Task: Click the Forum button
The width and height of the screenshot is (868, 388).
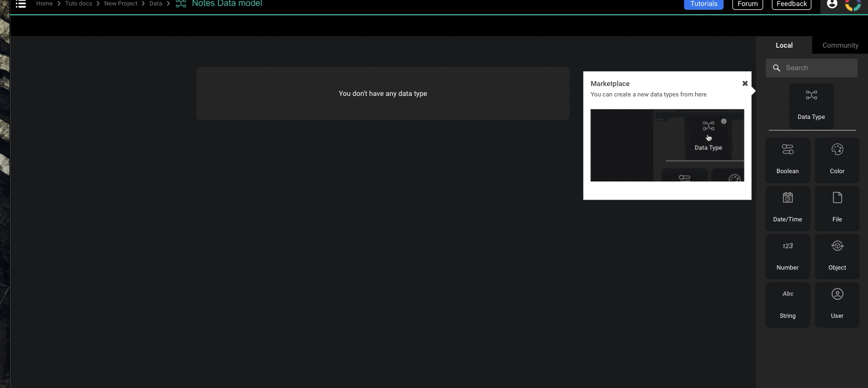Action: click(x=747, y=4)
